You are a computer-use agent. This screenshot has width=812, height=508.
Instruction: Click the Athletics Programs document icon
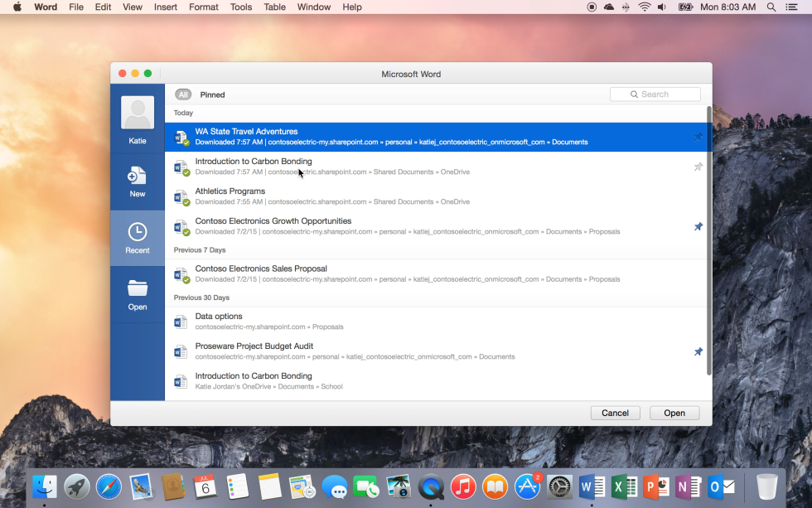click(181, 196)
